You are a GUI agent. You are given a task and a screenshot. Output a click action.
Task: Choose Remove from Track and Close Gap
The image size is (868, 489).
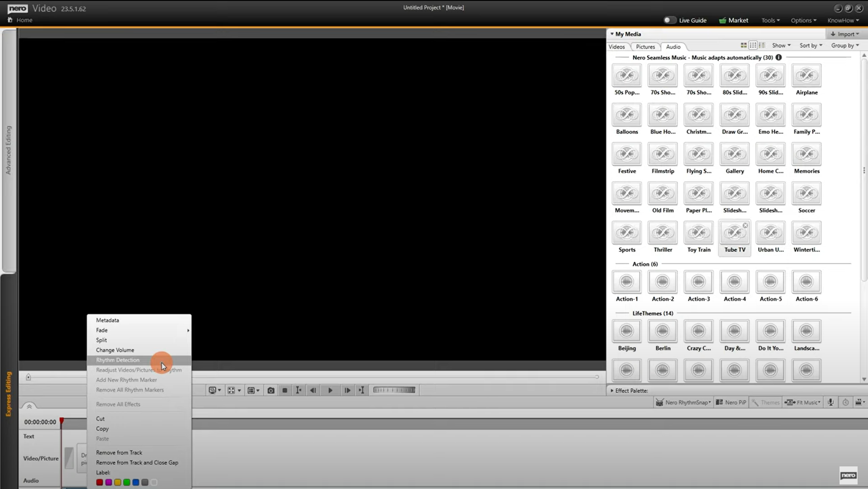139,462
